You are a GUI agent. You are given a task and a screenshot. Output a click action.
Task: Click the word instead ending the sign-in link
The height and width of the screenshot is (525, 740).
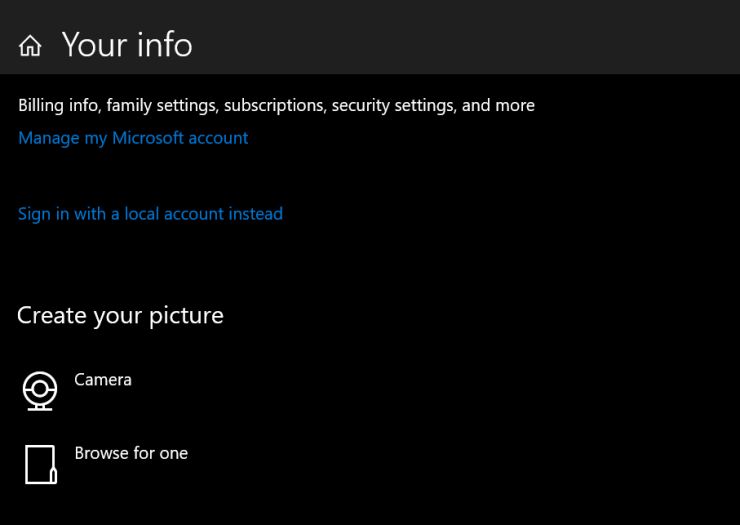(256, 214)
